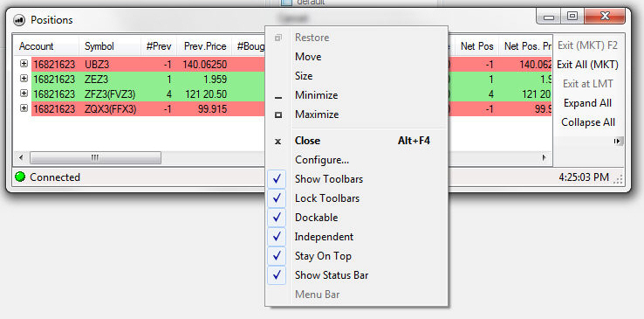Expand the ZEZ3 position row

point(24,79)
